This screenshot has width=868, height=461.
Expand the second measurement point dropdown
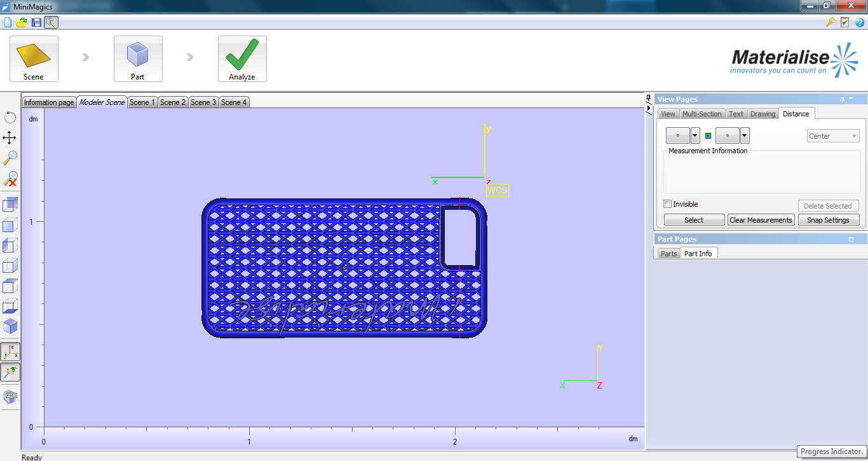click(743, 135)
